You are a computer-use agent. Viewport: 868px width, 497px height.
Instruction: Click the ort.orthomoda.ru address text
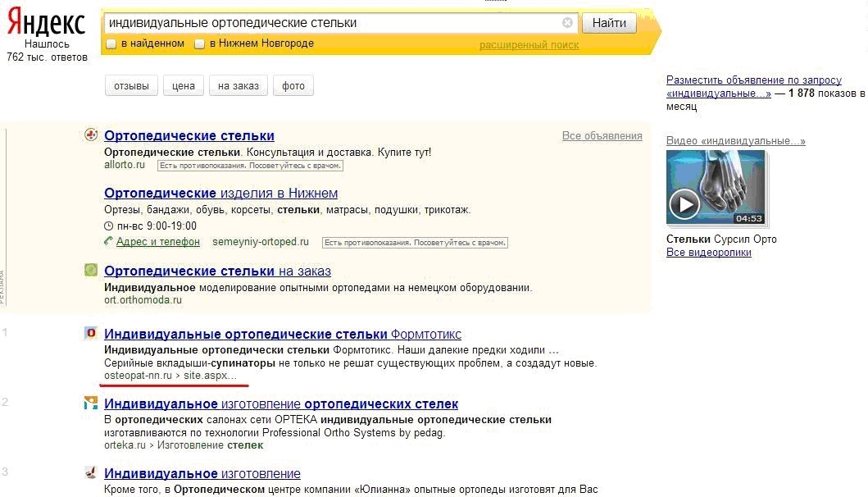point(143,299)
